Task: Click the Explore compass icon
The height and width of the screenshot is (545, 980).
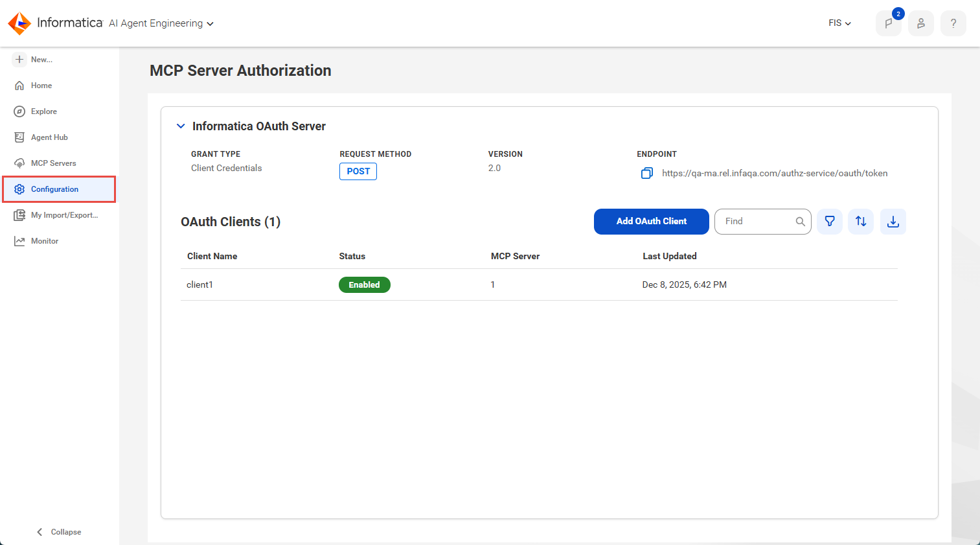Action: click(19, 111)
